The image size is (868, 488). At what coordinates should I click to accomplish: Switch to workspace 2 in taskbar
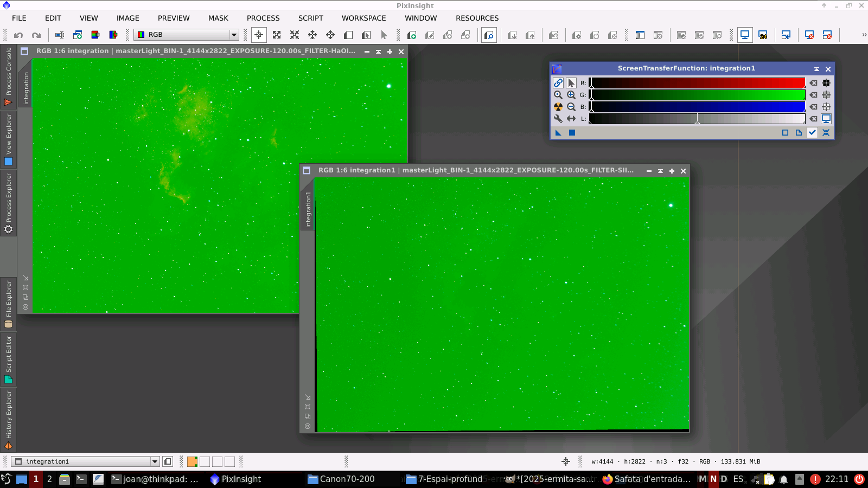[49, 479]
